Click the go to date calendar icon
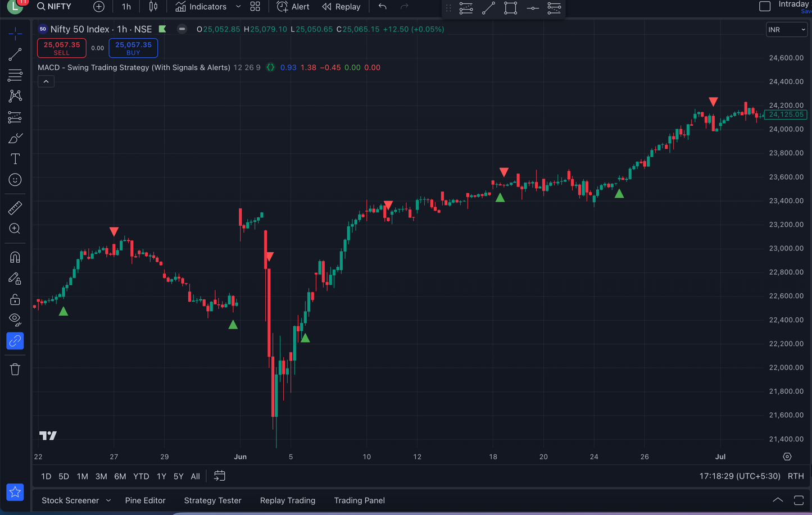Screen dimensions: 812x515 tap(220, 476)
